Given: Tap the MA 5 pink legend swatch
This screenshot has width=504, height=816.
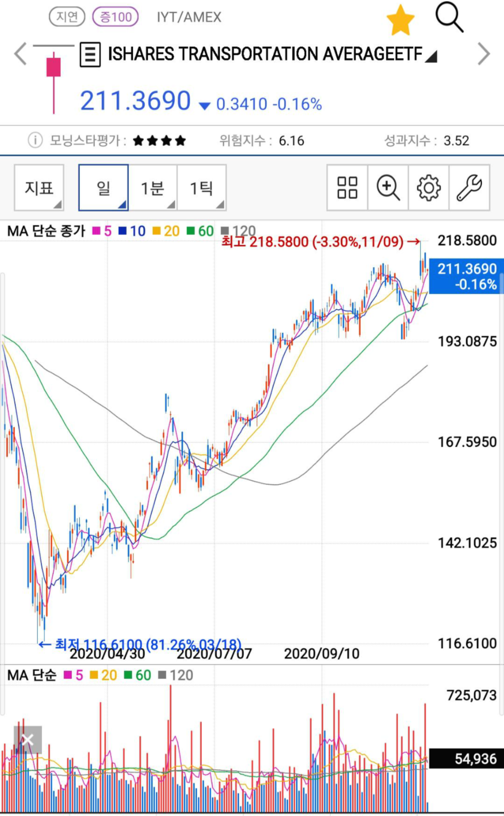Looking at the screenshot, I should 97,231.
